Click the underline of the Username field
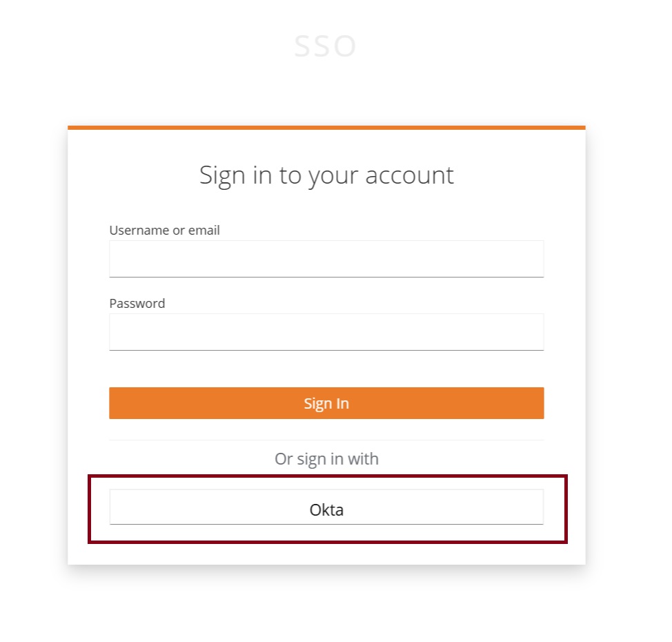This screenshot has height=642, width=672. point(326,277)
